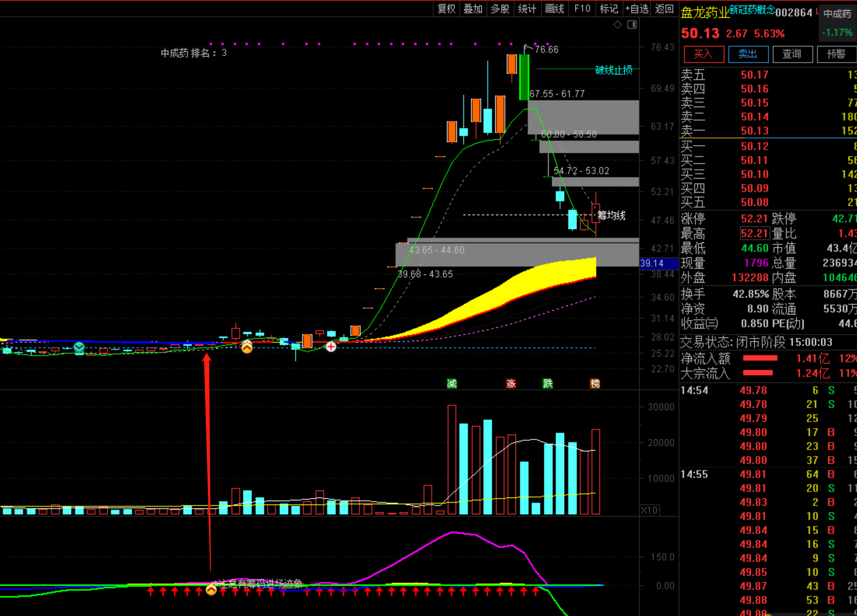Image resolution: width=857 pixels, height=616 pixels.
Task: Click the red plus circle marker on the chart
Action: (x=331, y=347)
